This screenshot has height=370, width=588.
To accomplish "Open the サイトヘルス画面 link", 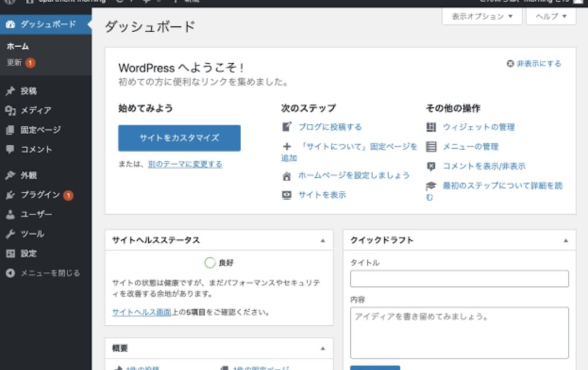I will coord(142,312).
